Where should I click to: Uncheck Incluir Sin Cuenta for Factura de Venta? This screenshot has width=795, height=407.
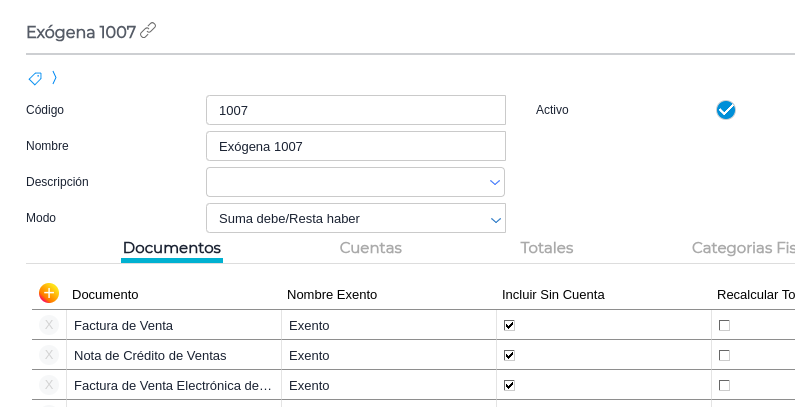tap(509, 325)
